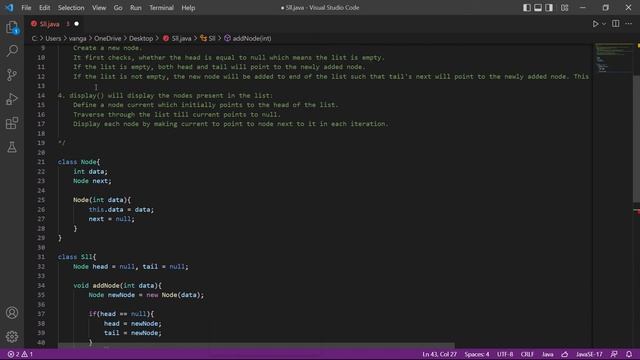The height and width of the screenshot is (360, 640).
Task: Open the Explorer view in activity bar
Action: point(12,27)
